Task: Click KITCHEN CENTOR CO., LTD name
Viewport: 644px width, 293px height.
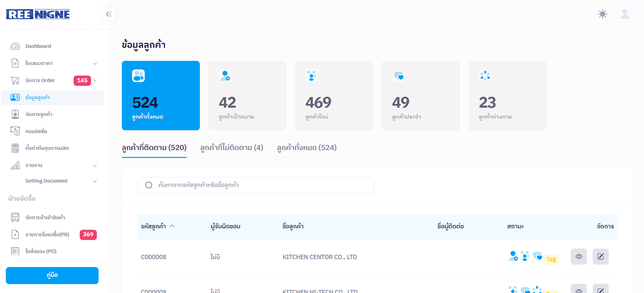Action: pos(320,257)
